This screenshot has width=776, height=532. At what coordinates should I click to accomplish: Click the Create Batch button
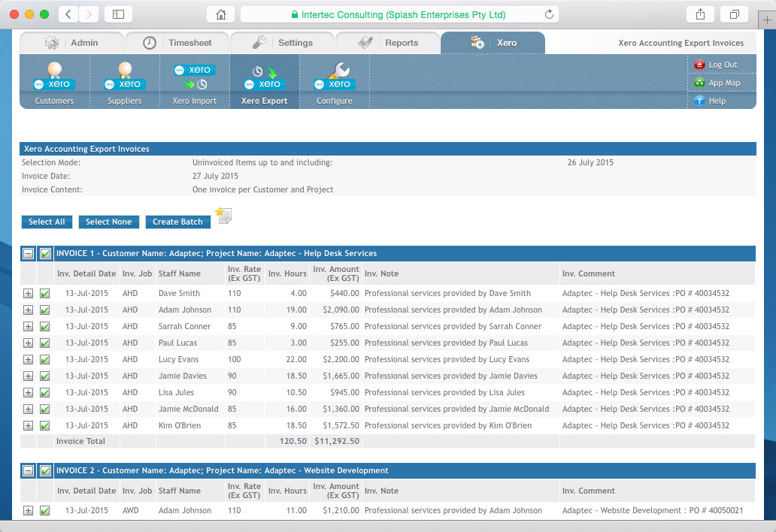click(x=177, y=222)
